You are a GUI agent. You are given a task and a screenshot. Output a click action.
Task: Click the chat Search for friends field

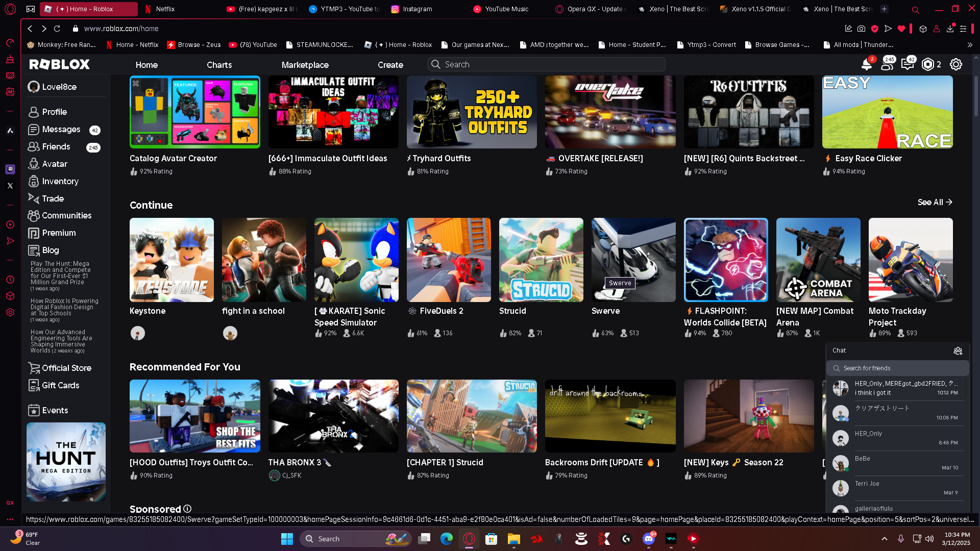coord(898,368)
